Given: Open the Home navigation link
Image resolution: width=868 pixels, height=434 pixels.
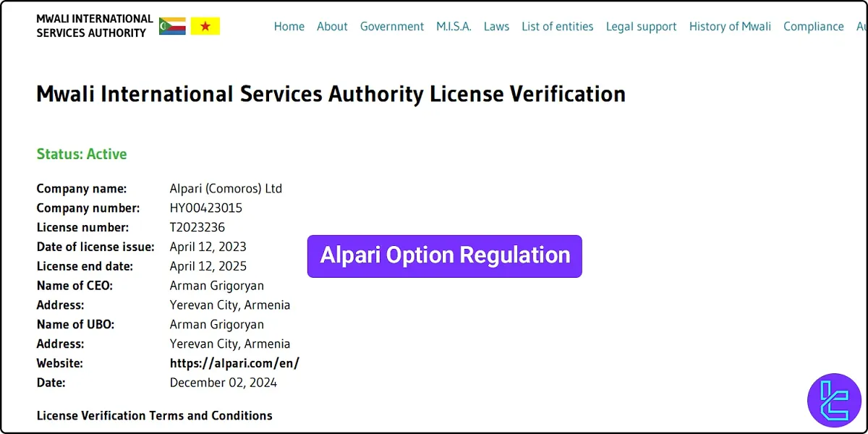Looking at the screenshot, I should click(289, 27).
